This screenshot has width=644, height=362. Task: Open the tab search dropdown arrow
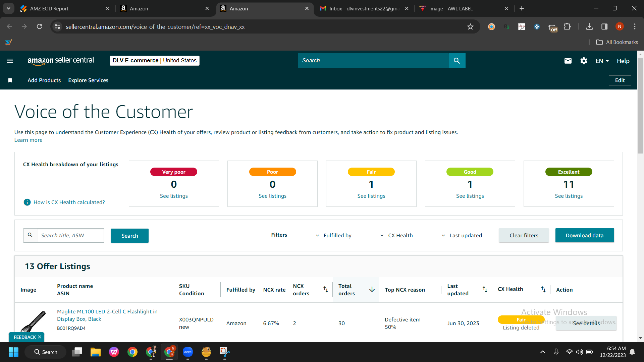click(8, 8)
